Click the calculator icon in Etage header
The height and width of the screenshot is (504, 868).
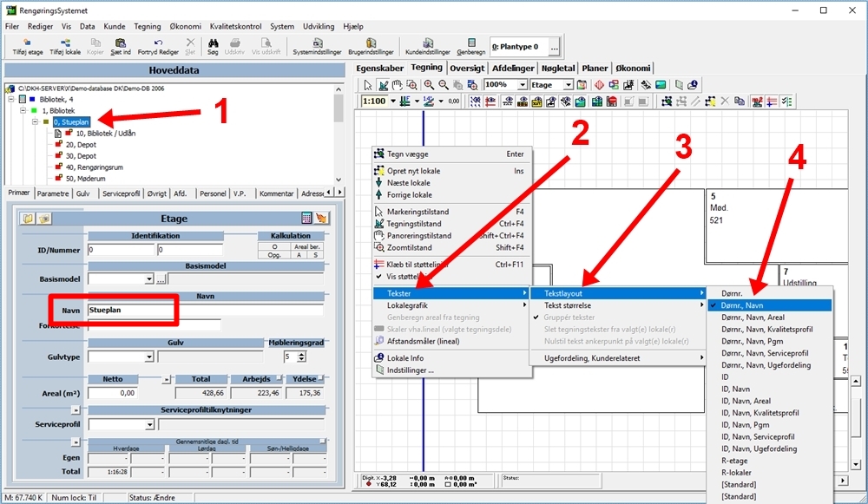coord(306,218)
